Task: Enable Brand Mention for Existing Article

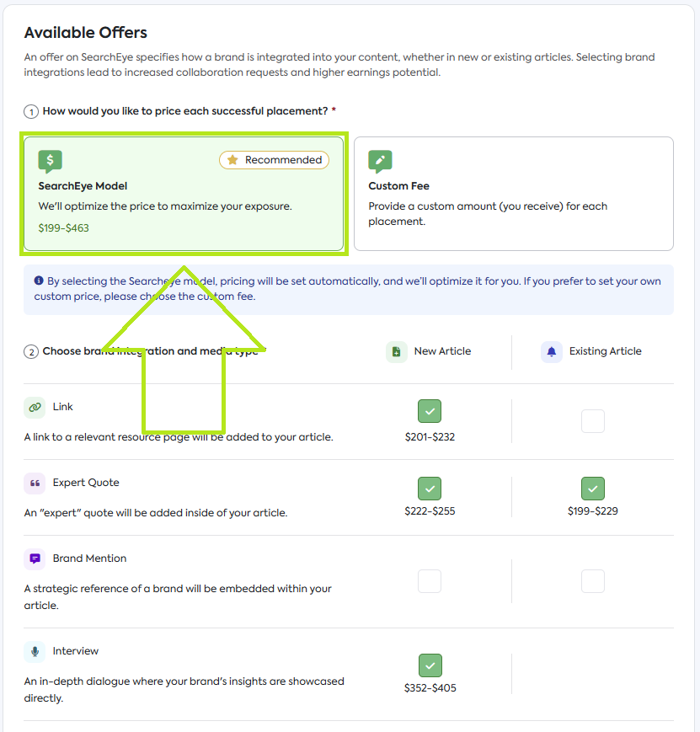Action: pos(593,581)
